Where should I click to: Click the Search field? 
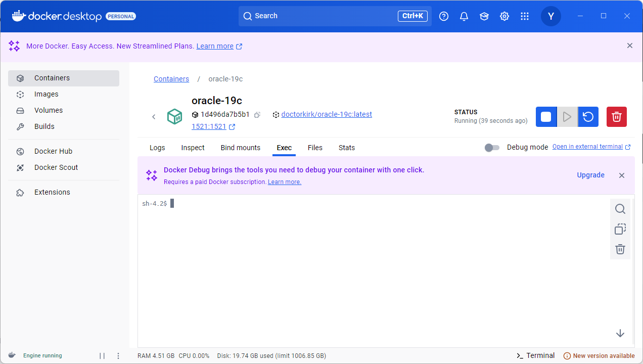tap(335, 16)
